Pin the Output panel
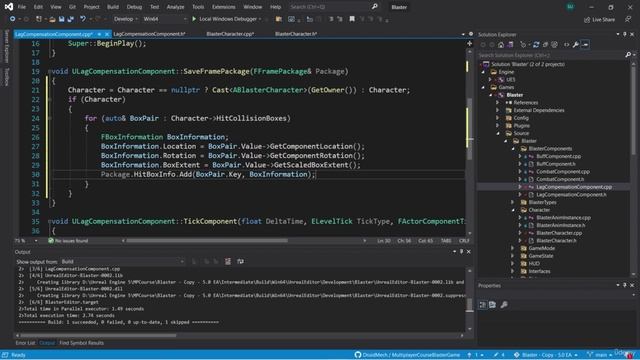The image size is (640, 360). point(462,252)
